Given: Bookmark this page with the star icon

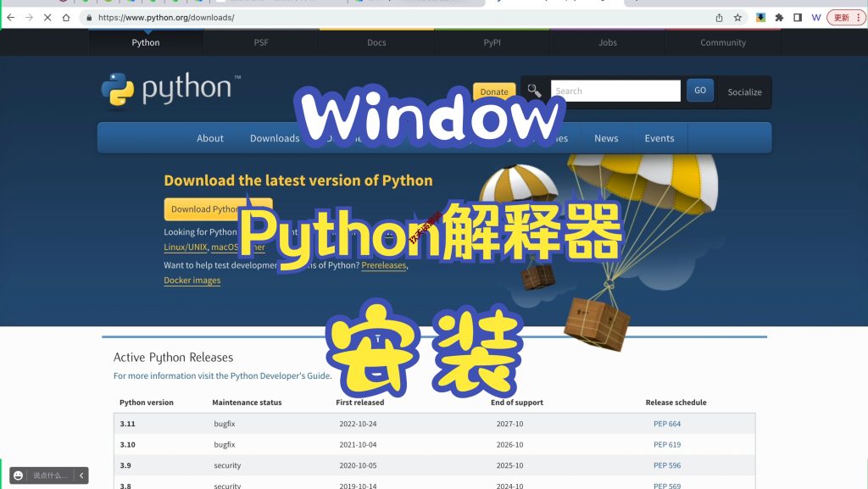Looking at the screenshot, I should pyautogui.click(x=738, y=17).
